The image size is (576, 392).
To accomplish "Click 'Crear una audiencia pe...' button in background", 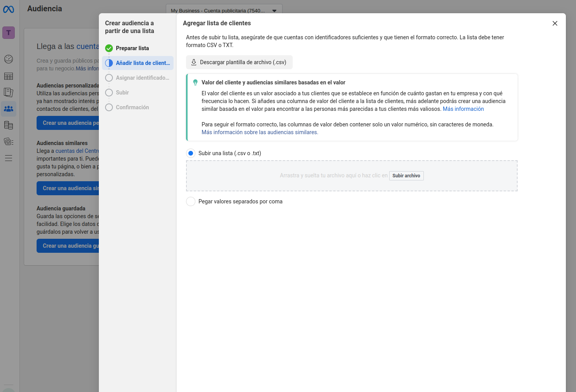I will pyautogui.click(x=68, y=123).
